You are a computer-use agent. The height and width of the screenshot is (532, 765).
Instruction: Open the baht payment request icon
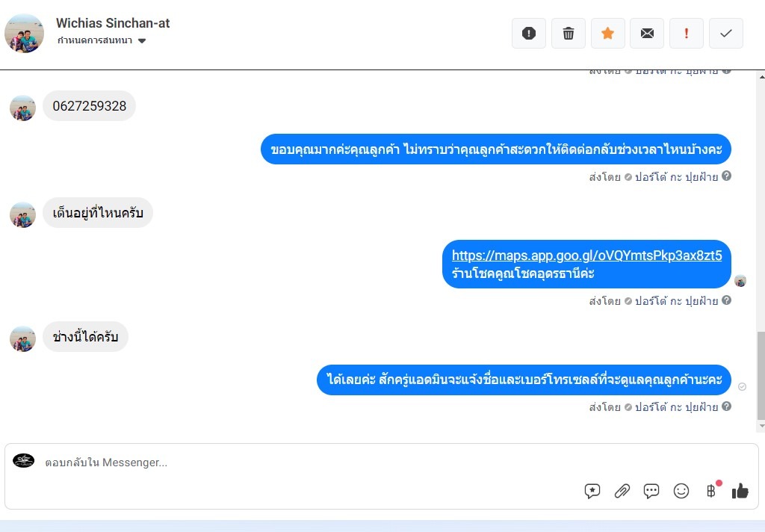[x=711, y=490]
